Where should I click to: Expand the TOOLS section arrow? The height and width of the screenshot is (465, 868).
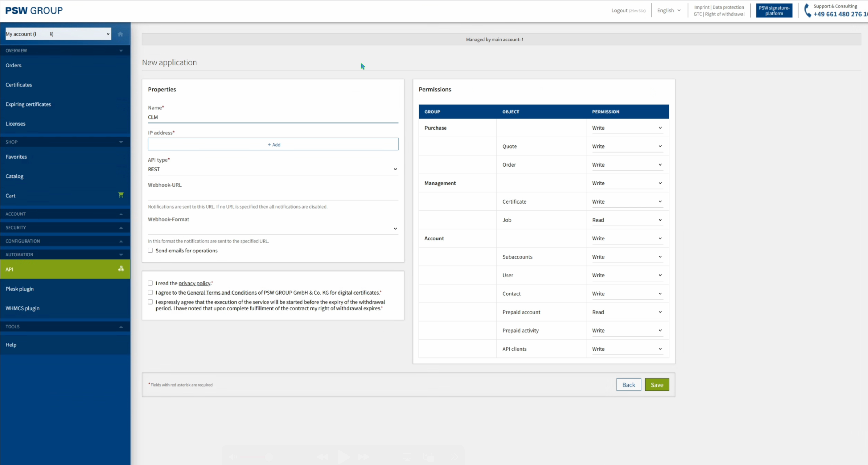[121, 327]
